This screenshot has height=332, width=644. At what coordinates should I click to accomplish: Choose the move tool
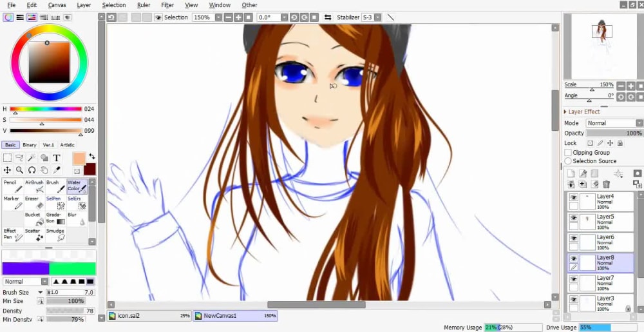point(7,170)
